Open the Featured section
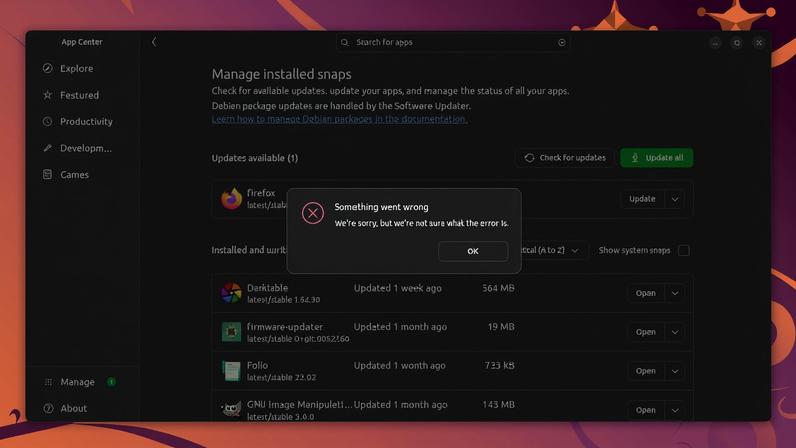 coord(82,95)
